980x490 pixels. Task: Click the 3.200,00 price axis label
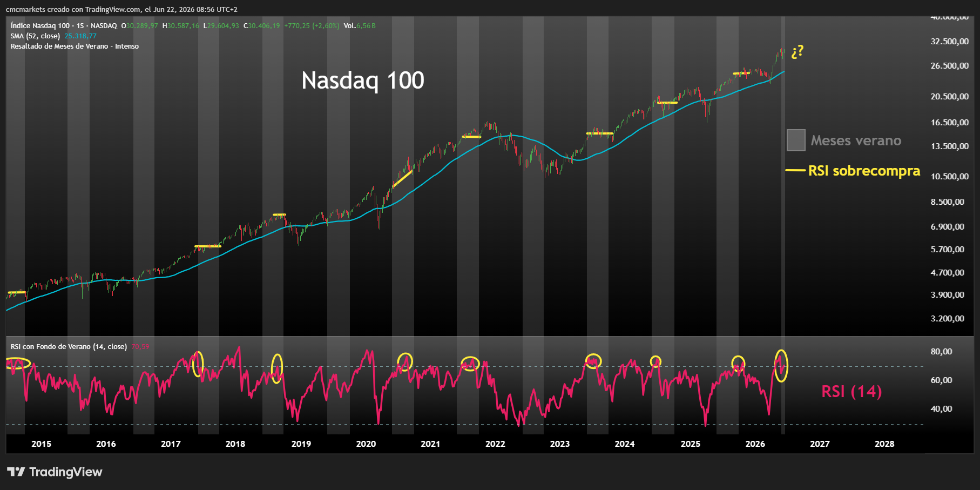[948, 318]
